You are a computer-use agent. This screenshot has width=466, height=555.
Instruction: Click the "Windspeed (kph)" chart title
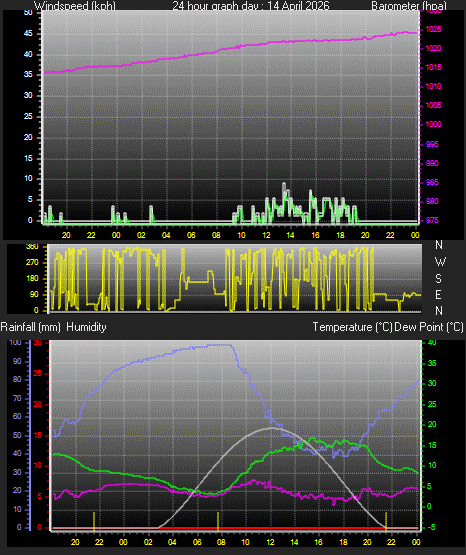point(75,6)
